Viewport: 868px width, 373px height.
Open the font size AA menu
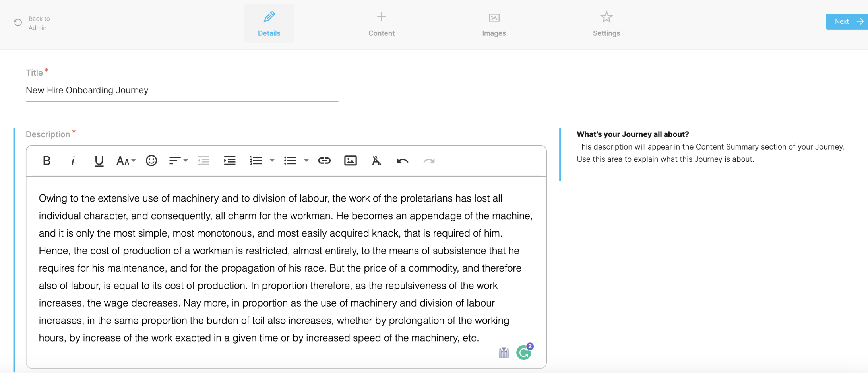[x=126, y=161]
